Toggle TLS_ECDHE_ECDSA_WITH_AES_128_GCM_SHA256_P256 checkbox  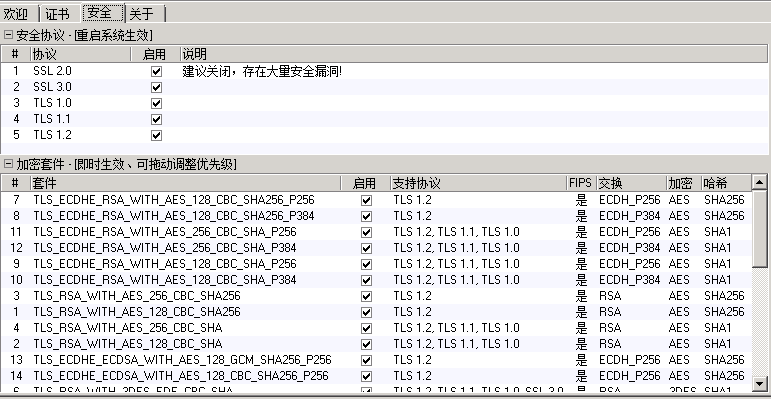[366, 360]
